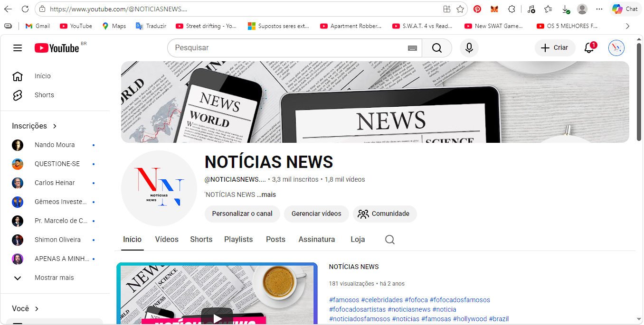The width and height of the screenshot is (644, 325).
Task: Click the #hollywood hashtag
Action: [470, 319]
